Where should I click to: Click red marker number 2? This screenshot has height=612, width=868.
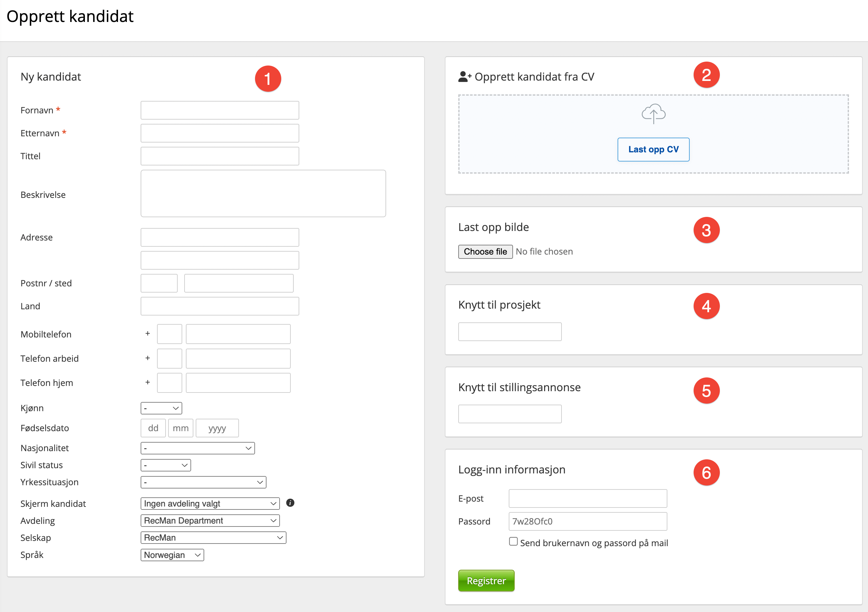(706, 75)
